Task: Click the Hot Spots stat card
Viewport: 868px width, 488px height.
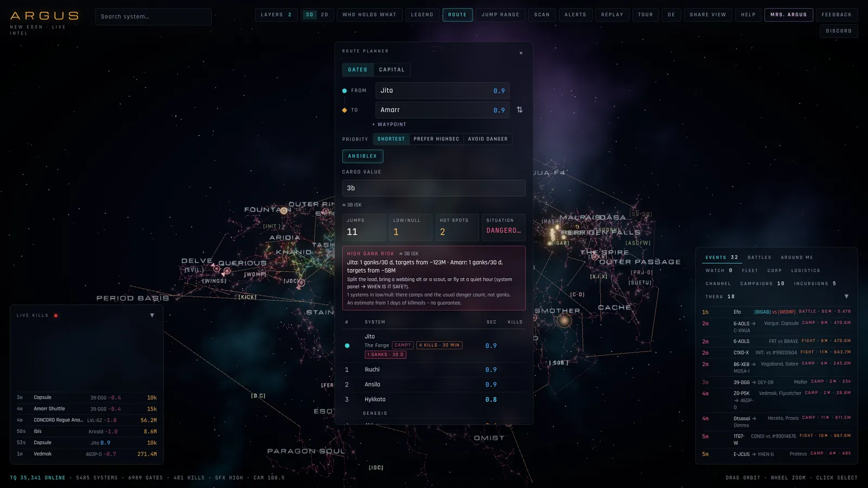Action: [457, 227]
